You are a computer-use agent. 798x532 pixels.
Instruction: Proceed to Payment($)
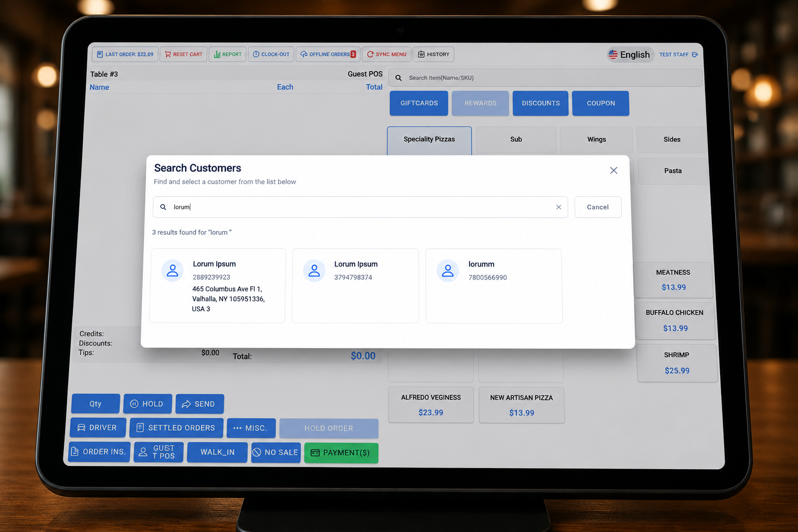[341, 453]
